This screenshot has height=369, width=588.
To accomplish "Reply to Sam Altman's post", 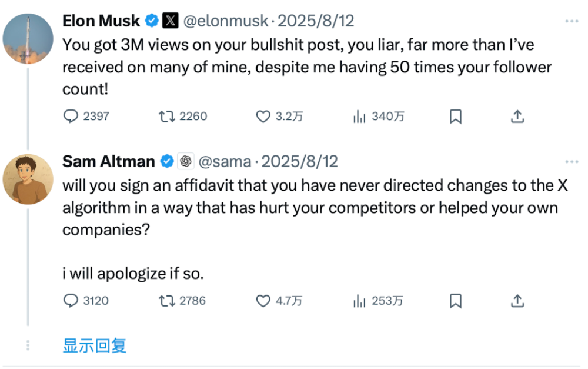I will click(x=71, y=301).
